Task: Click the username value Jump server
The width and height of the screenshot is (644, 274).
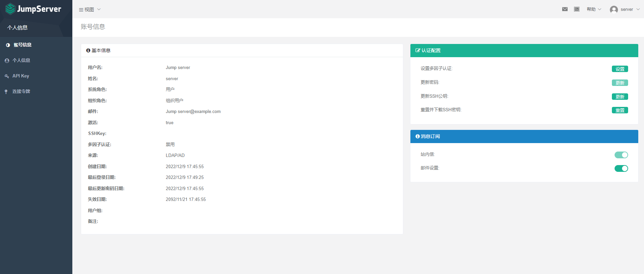Action: tap(178, 68)
